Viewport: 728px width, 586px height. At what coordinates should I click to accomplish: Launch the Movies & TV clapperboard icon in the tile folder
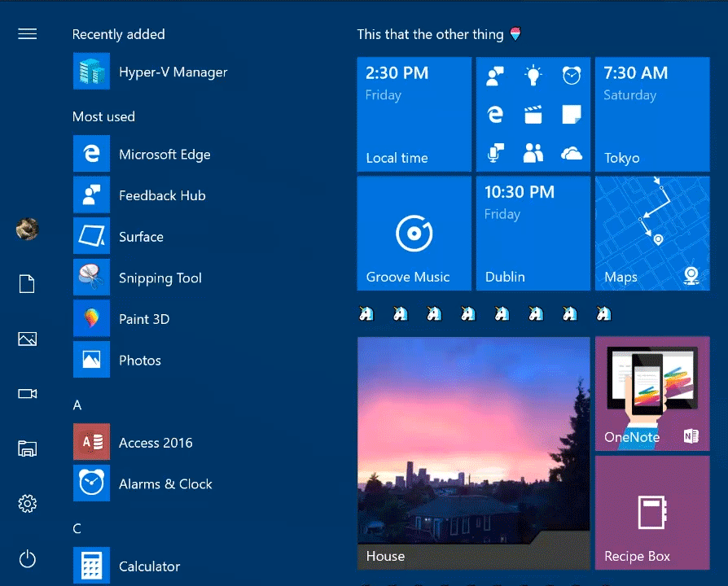click(x=533, y=114)
